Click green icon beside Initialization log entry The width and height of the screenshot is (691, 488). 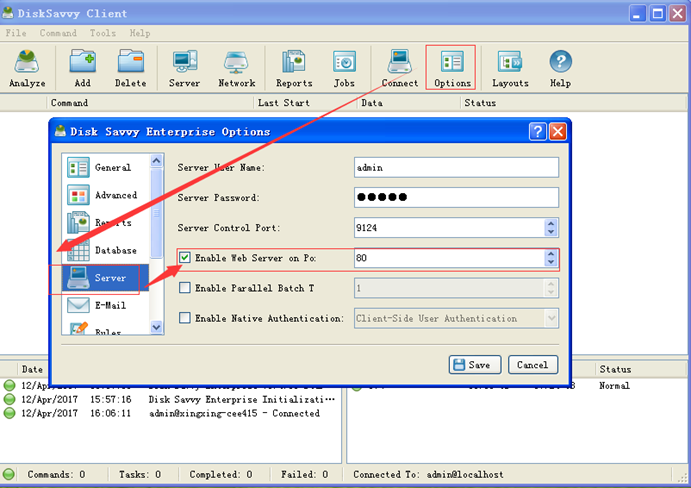(x=9, y=399)
